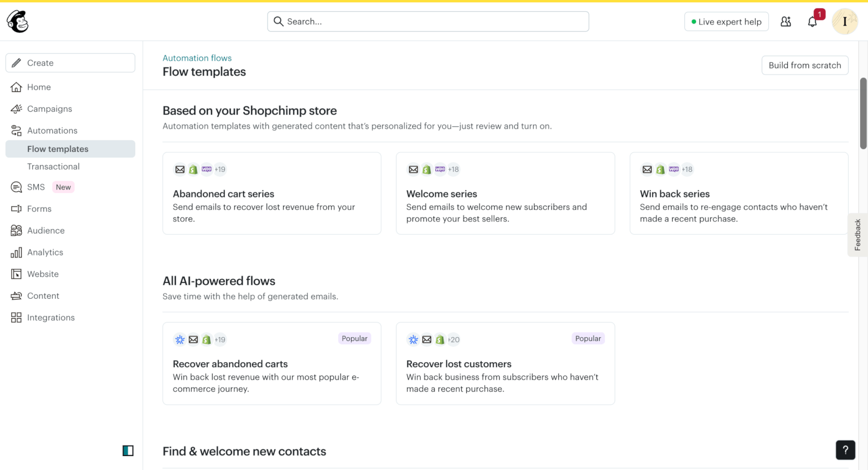Click the Mailchimp Freddie logo
The image size is (868, 470).
18,22
